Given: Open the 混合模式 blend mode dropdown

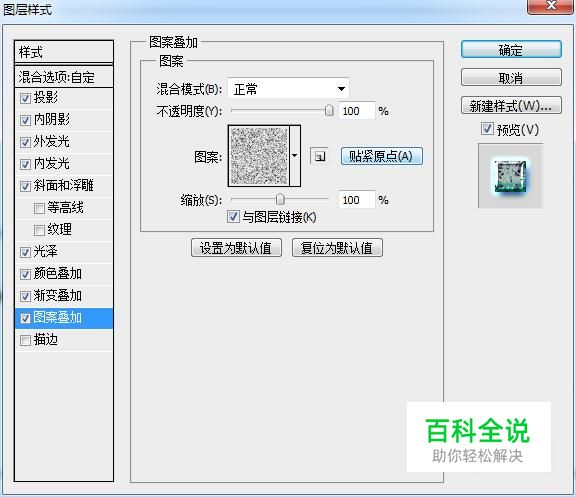Looking at the screenshot, I should pyautogui.click(x=288, y=89).
